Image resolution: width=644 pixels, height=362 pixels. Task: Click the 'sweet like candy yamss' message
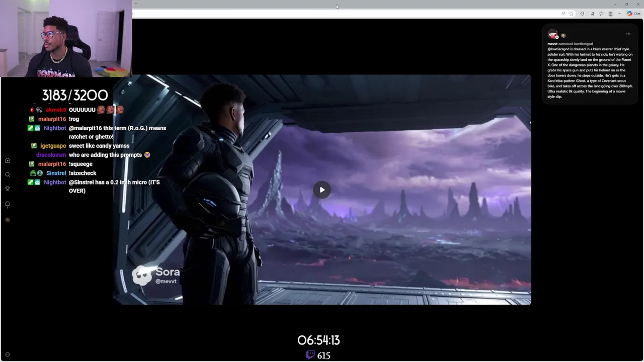click(99, 146)
